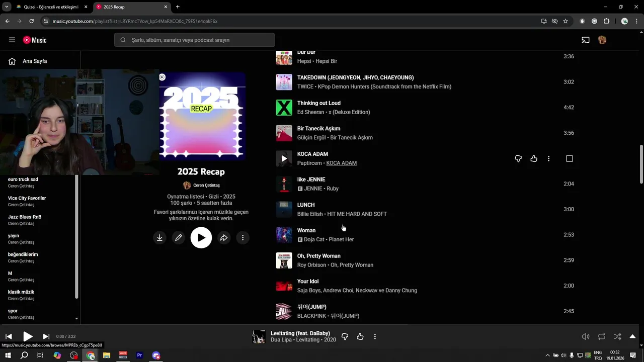Click Levitating album art in player

point(259,337)
